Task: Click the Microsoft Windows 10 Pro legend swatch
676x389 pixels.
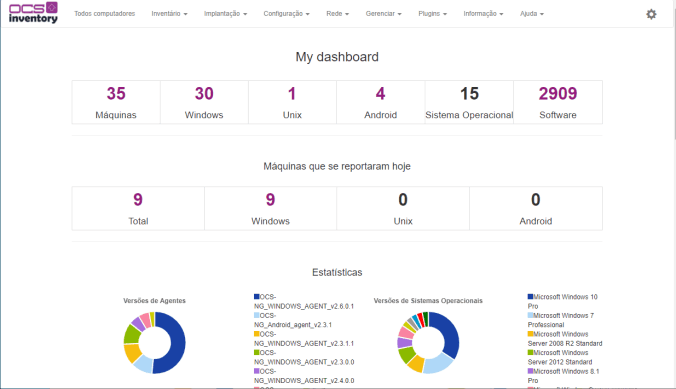Action: tap(530, 297)
